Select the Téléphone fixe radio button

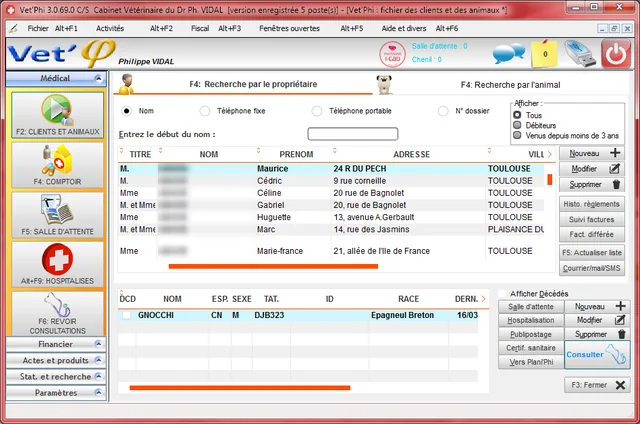pos(205,111)
